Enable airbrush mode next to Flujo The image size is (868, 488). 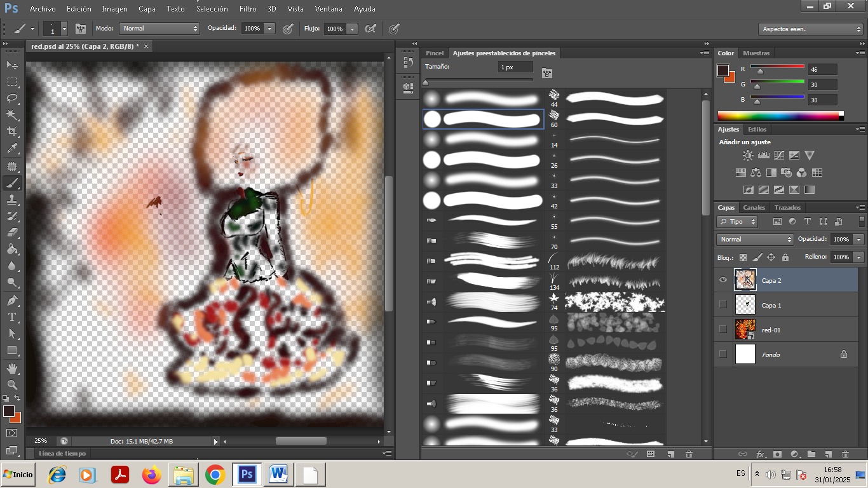(x=370, y=29)
